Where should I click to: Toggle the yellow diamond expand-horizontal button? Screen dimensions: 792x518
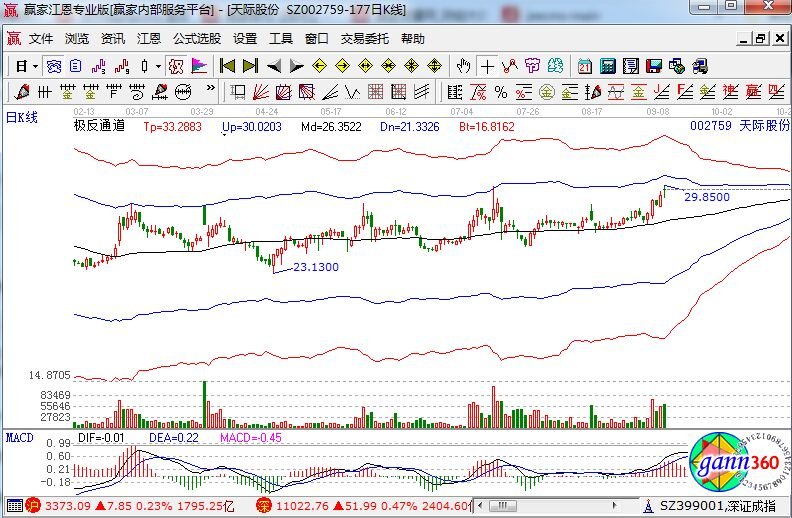click(365, 66)
